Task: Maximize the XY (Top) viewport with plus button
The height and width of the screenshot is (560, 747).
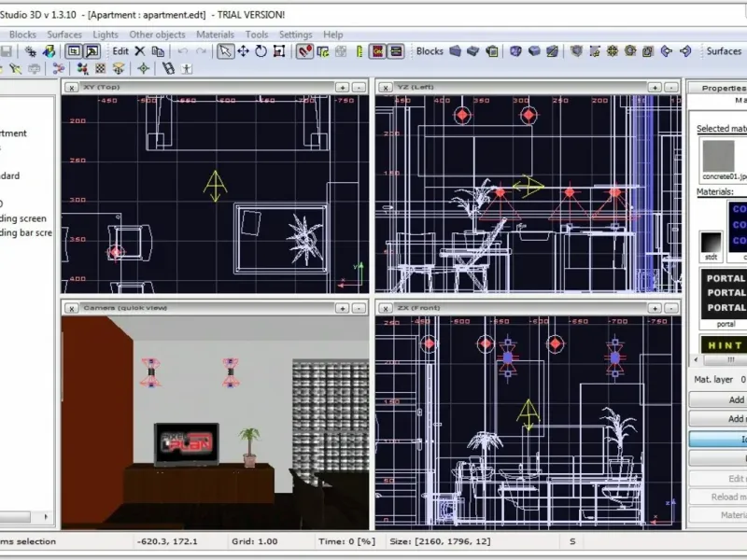Action: pos(342,87)
